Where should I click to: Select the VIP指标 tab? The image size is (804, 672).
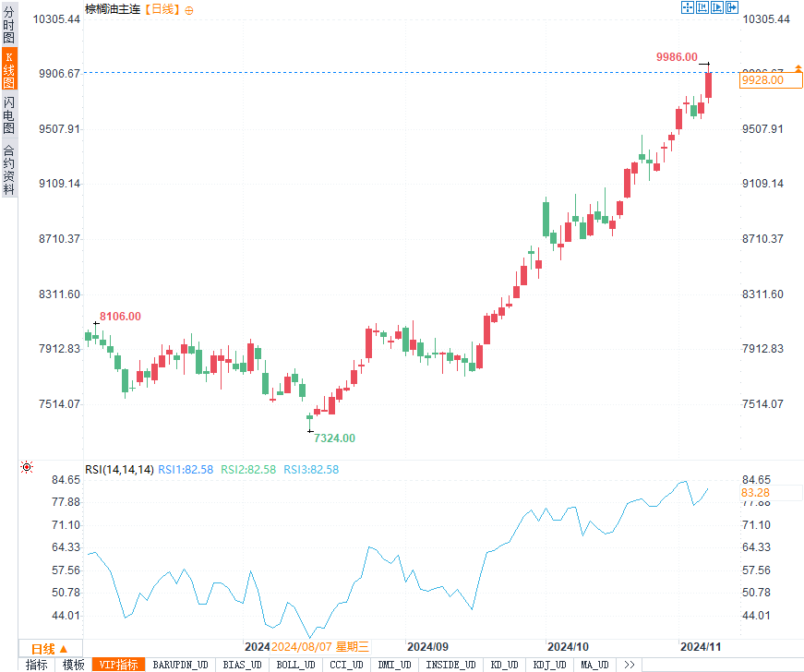pyautogui.click(x=119, y=665)
